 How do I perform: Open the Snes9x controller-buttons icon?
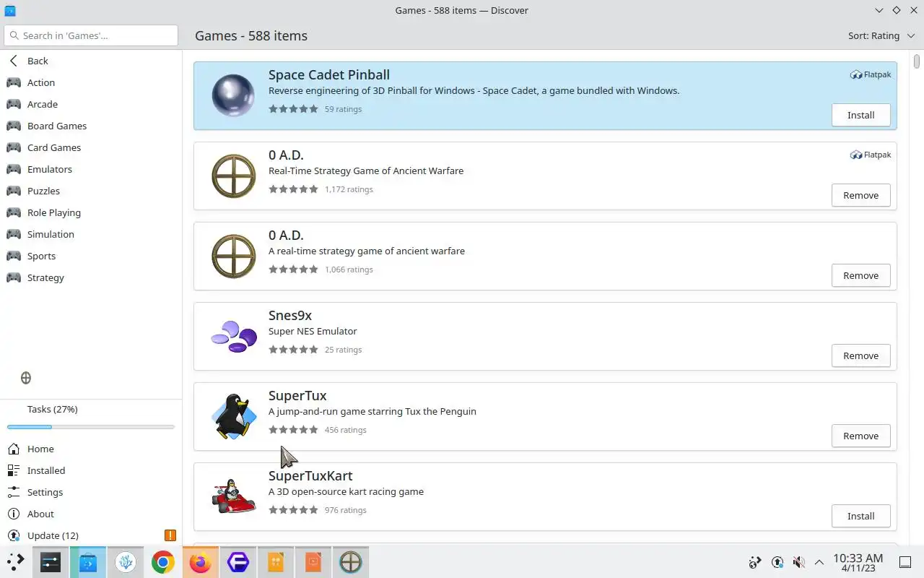click(x=233, y=336)
